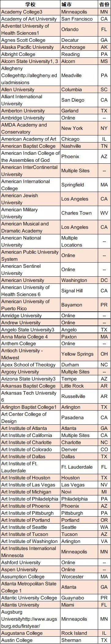The width and height of the screenshot is (111, 644).
Task: Select the Ambridge University cell
Action: tap(30, 118)
